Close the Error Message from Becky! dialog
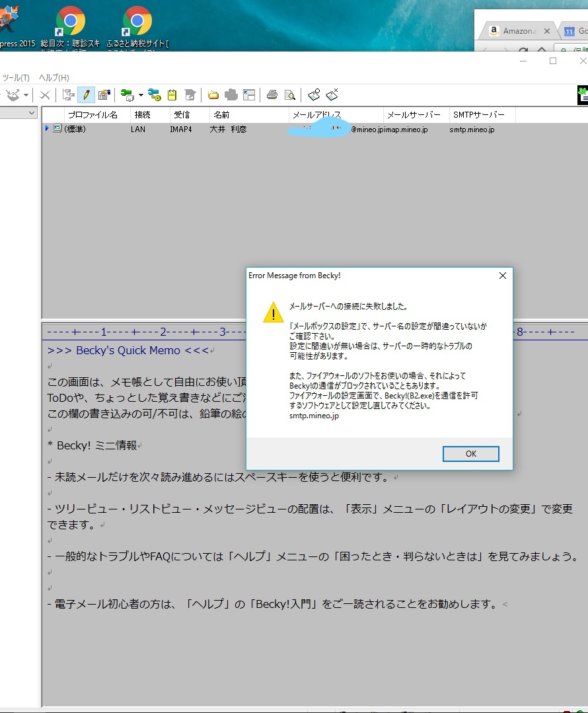 click(x=502, y=276)
